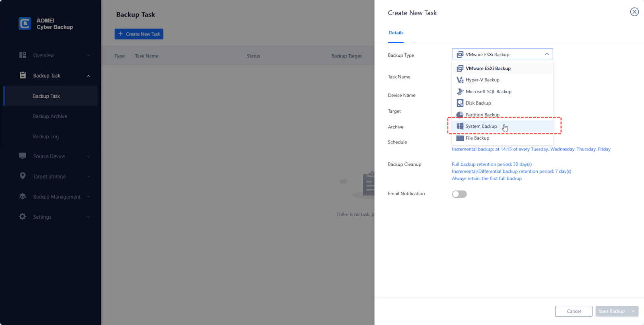Collapse the Backup Task sidebar section chevron
644x325 pixels.
[89, 76]
